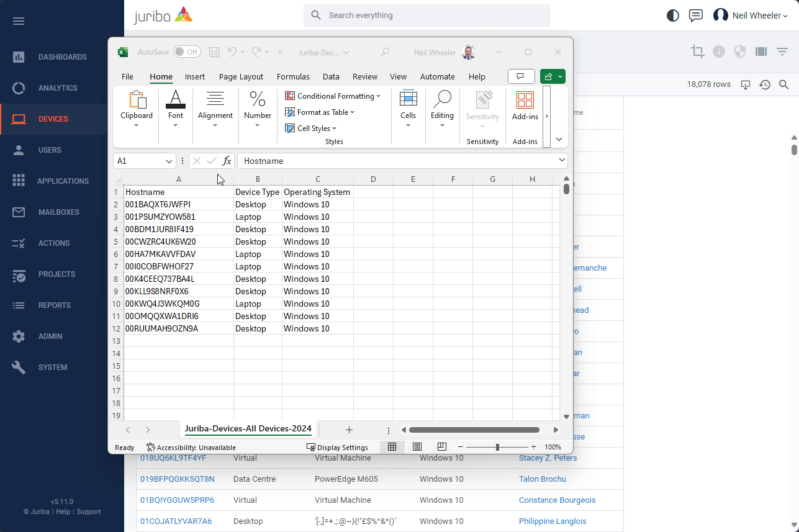This screenshot has width=799, height=532.
Task: Open Customize Quick Access Toolbar dropdown
Action: tap(280, 52)
